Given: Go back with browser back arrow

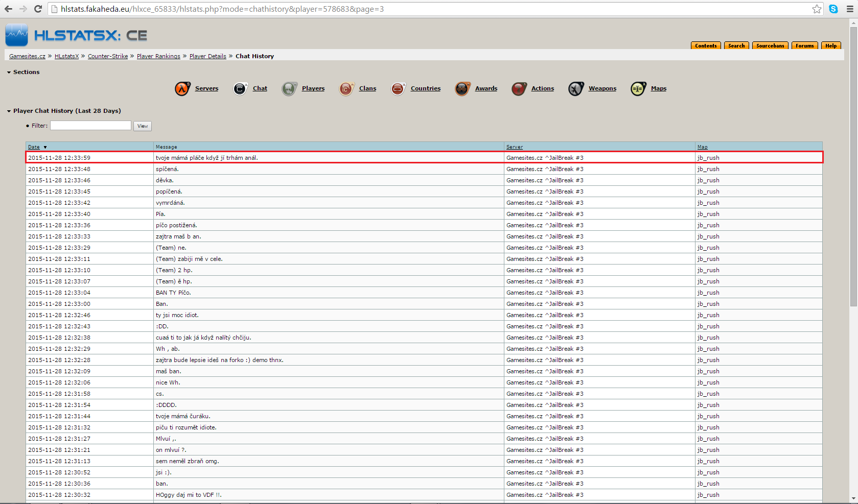Looking at the screenshot, I should 9,9.
